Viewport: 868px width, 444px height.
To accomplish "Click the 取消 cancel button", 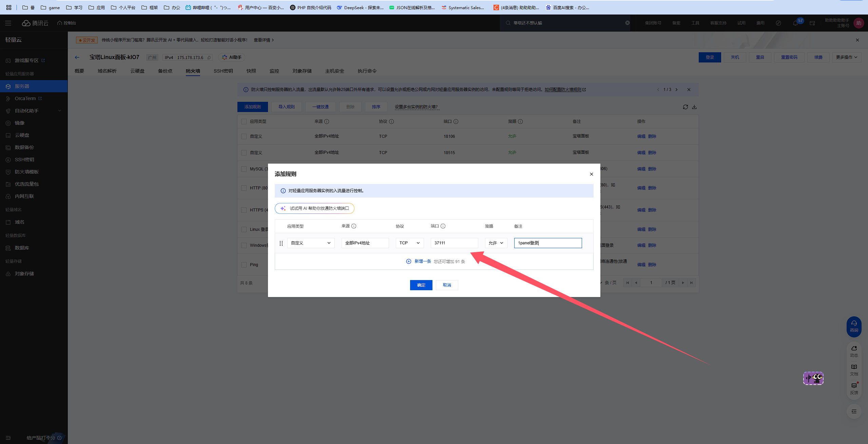I will coord(447,285).
